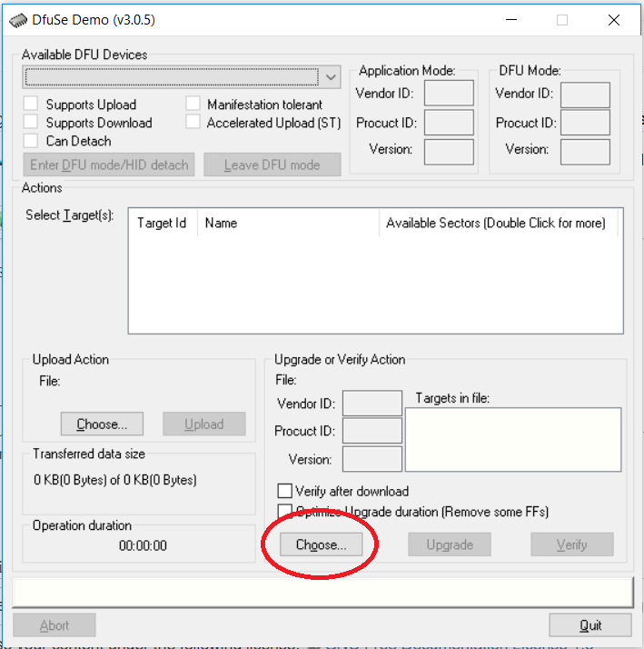Click the Quit button
644x649 pixels.
[x=590, y=625]
